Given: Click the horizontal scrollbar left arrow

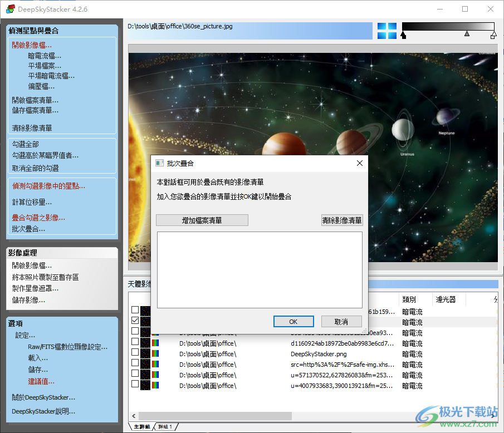Looking at the screenshot, I should [134, 416].
